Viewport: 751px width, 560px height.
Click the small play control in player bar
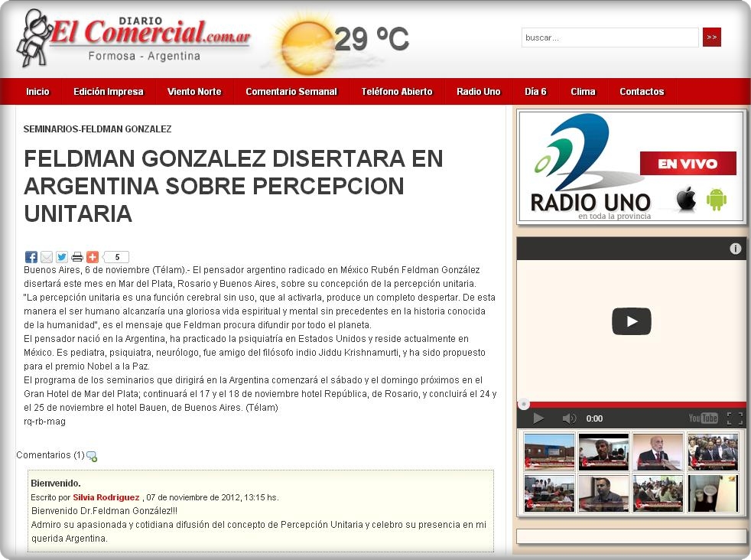[x=538, y=418]
